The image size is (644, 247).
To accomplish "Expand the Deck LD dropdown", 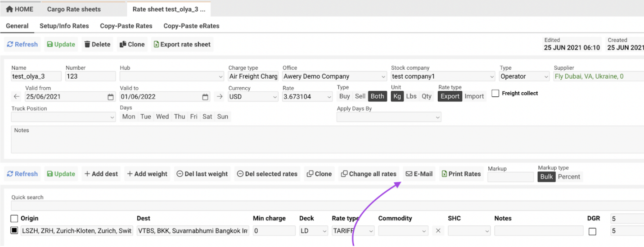I will 314,231.
